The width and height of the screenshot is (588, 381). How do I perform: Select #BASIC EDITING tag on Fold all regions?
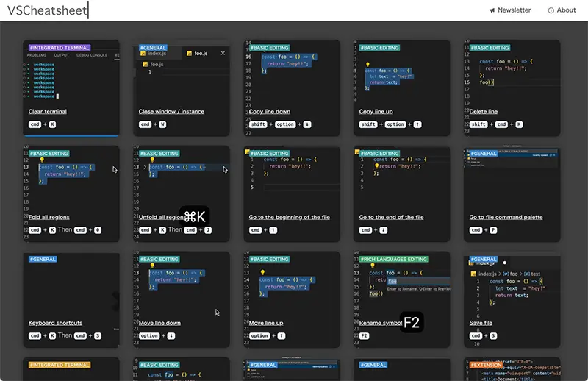[49, 154]
